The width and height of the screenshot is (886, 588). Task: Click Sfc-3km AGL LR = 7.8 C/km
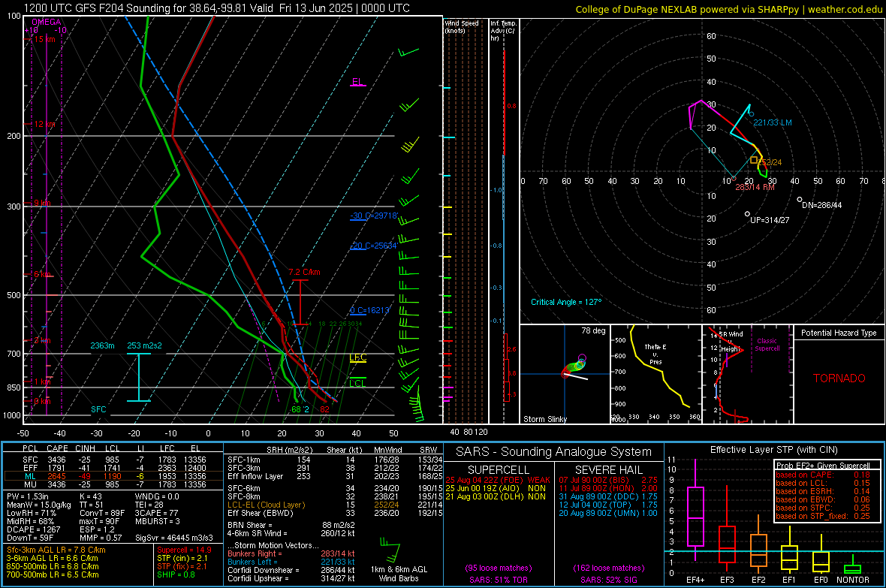(56, 550)
